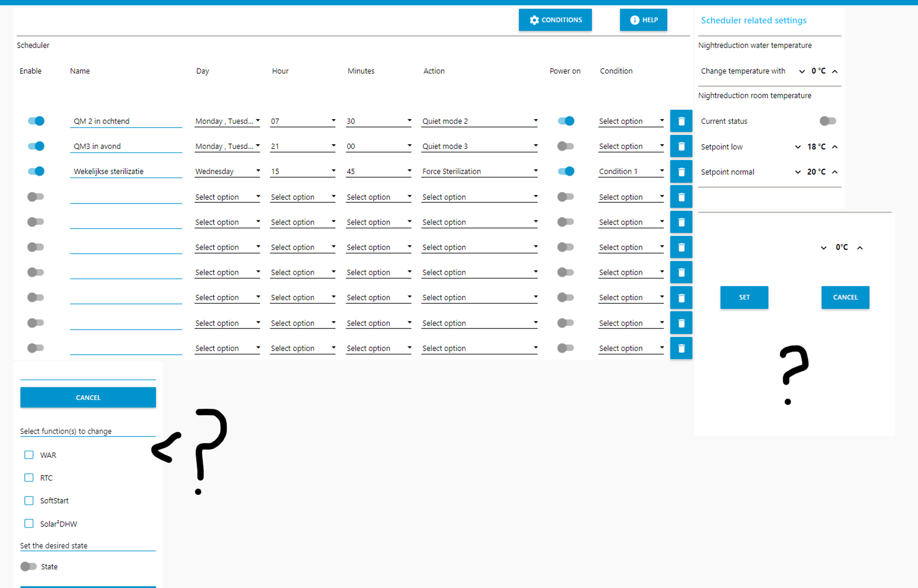The height and width of the screenshot is (588, 918).
Task: Turn off Power on for 'Wekelijkse sterilizatie'
Action: click(x=566, y=171)
